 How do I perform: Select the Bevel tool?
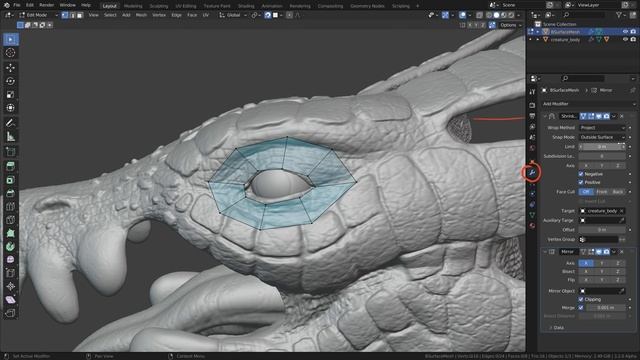pos(11,193)
